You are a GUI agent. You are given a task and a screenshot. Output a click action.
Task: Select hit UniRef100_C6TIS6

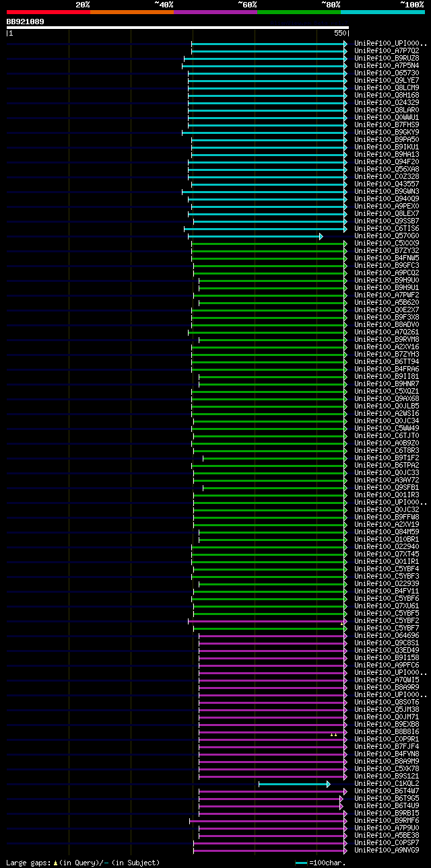click(x=387, y=228)
